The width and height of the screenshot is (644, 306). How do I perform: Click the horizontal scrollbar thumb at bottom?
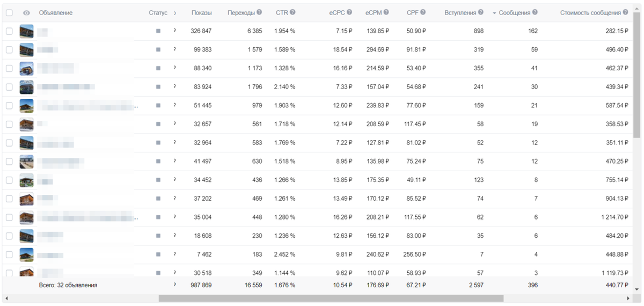tap(331, 298)
